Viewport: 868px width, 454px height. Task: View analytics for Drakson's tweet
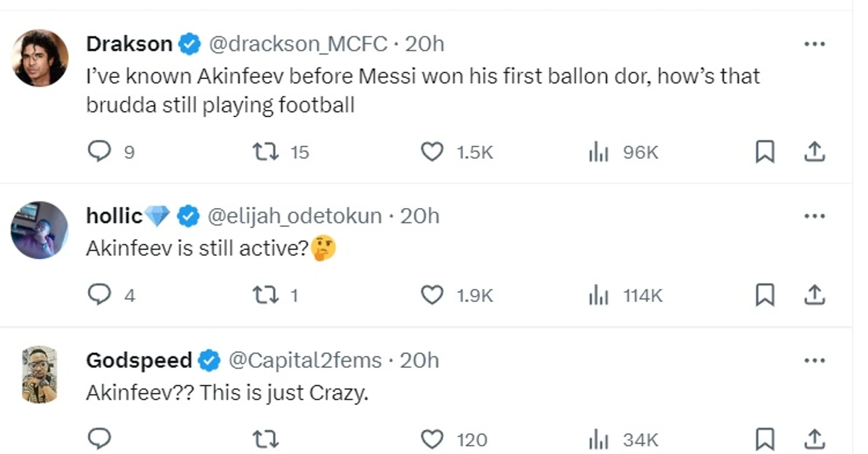tap(599, 153)
